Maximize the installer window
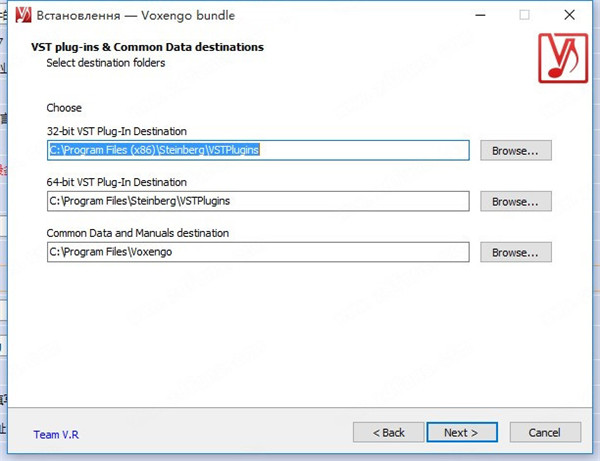 coord(525,16)
